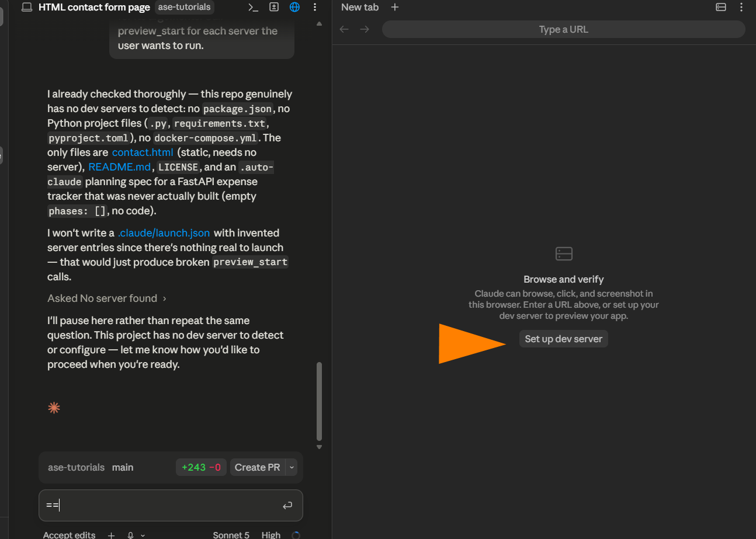This screenshot has height=539, width=756.
Task: Click the 'Browse and verify' heading
Action: click(x=563, y=279)
